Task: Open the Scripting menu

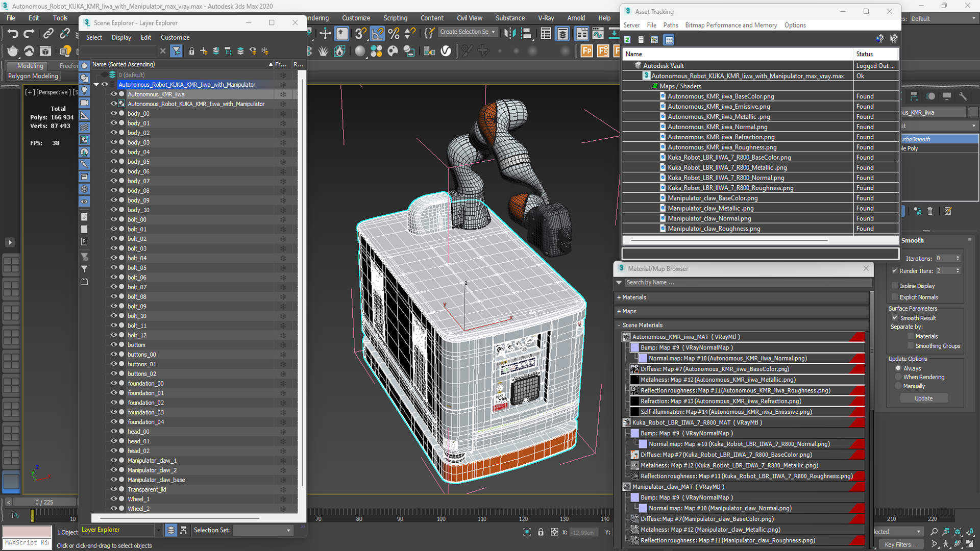Action: pyautogui.click(x=395, y=18)
